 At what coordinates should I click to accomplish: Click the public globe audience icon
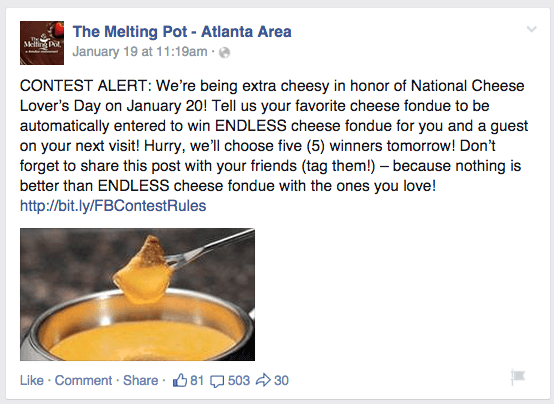coord(224,53)
